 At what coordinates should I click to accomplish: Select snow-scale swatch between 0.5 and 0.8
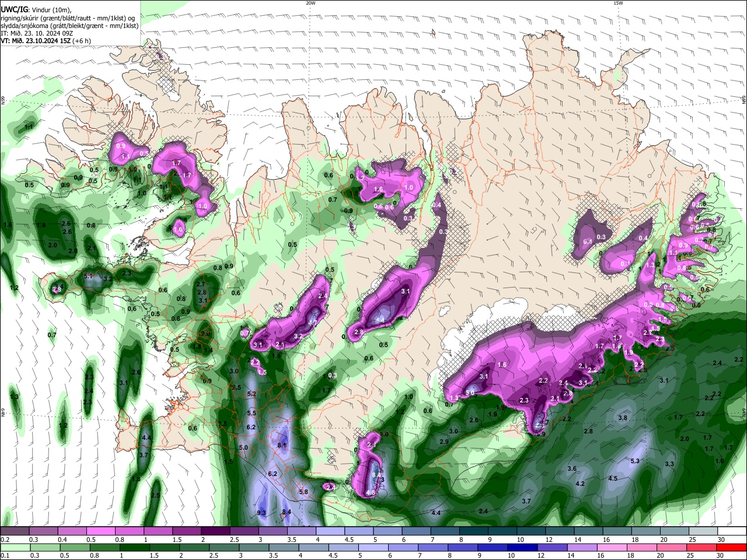tap(101, 531)
